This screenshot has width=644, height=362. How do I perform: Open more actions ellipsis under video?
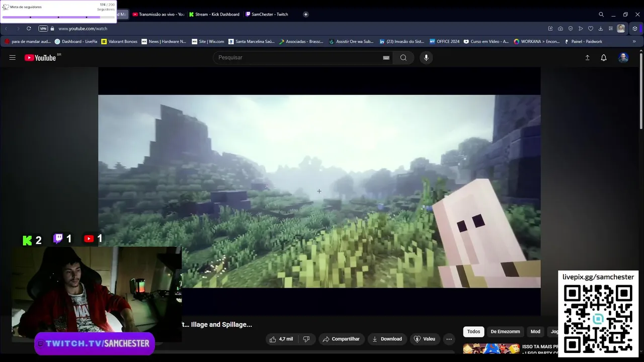tap(449, 339)
